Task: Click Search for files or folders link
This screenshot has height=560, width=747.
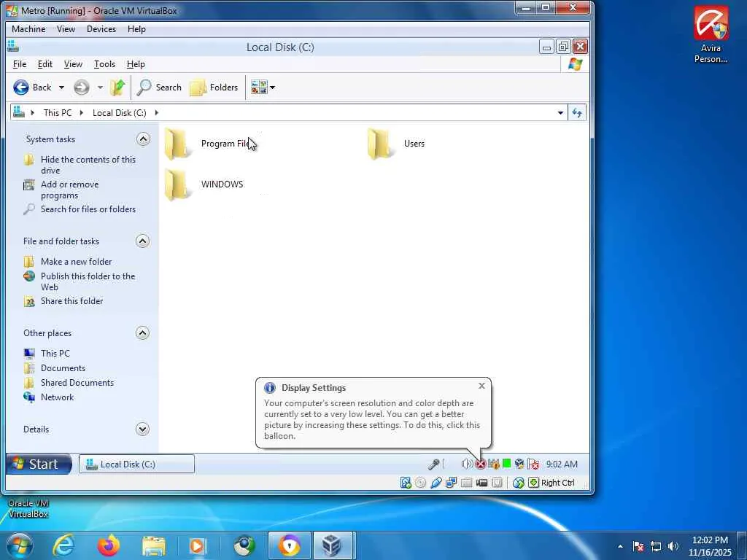Action: tap(88, 209)
